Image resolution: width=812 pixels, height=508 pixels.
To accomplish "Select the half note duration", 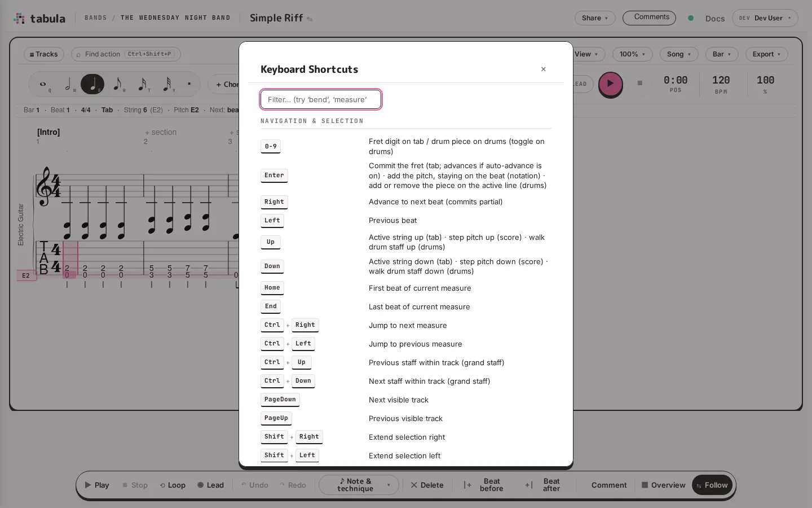I will click(x=68, y=84).
